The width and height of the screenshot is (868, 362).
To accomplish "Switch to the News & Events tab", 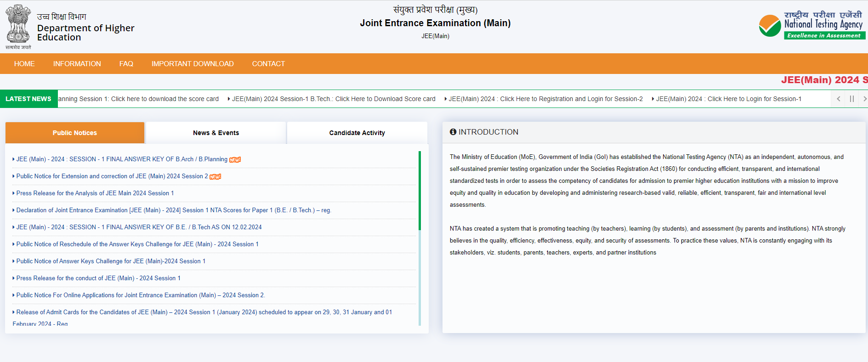I will point(216,133).
